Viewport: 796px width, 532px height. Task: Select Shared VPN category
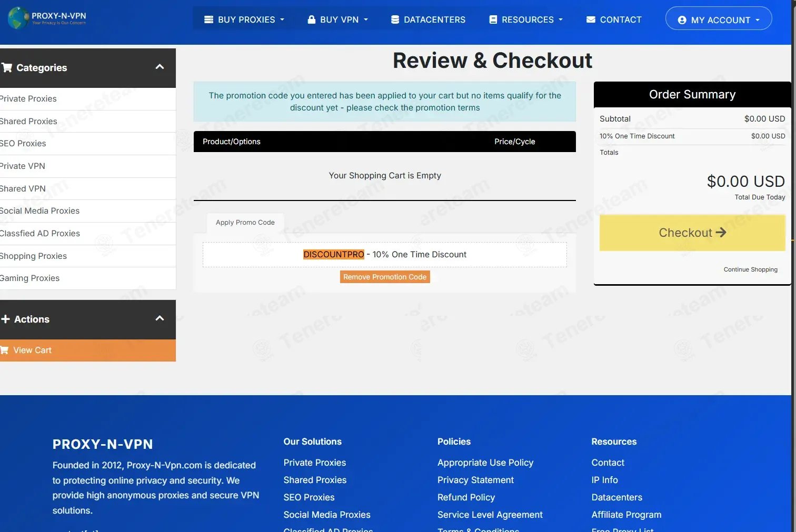88,189
